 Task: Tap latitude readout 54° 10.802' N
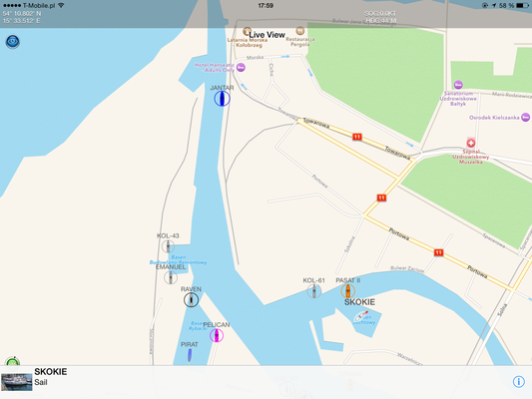coord(22,14)
